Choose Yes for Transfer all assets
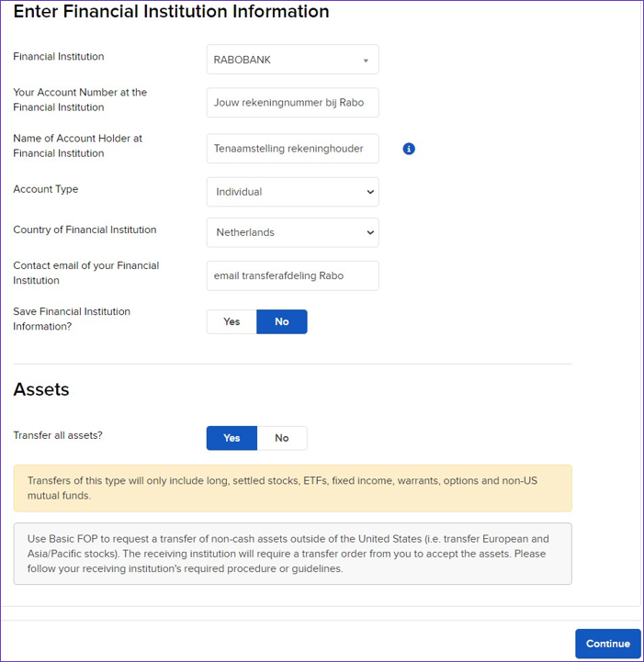 point(232,438)
